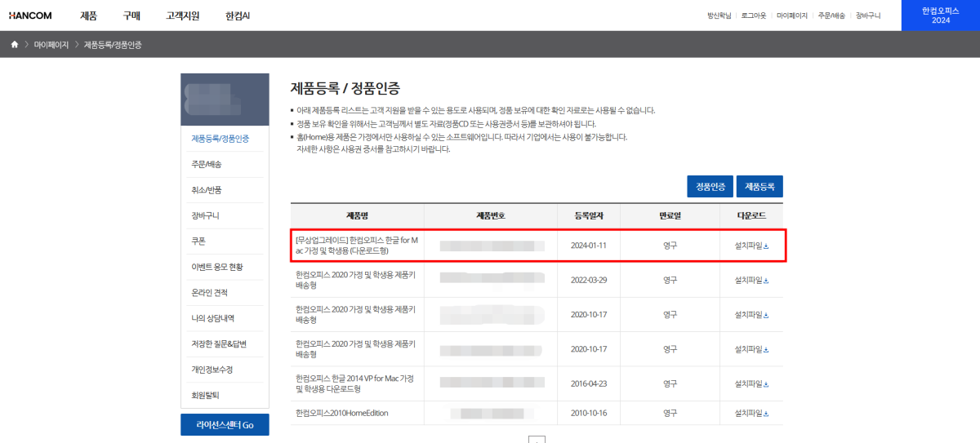Open the 한컴AI menu

coord(238,16)
